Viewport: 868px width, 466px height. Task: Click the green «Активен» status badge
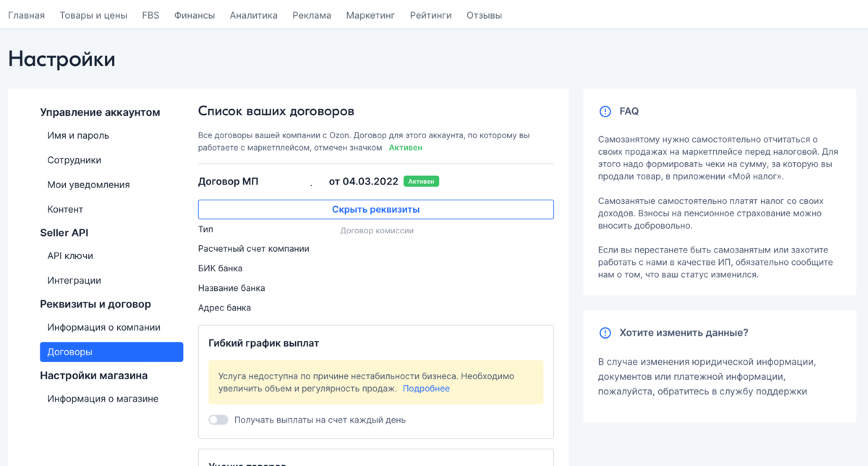point(421,181)
